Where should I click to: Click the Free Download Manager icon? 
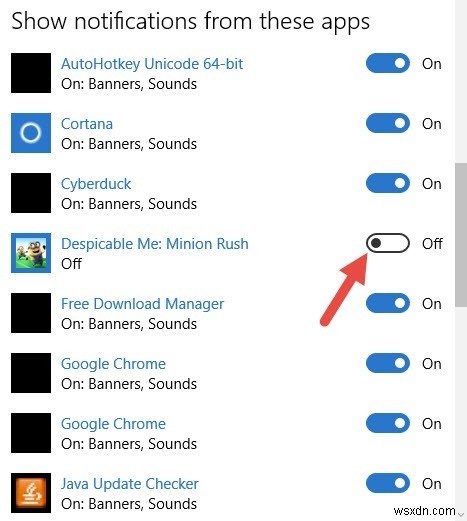[31, 313]
